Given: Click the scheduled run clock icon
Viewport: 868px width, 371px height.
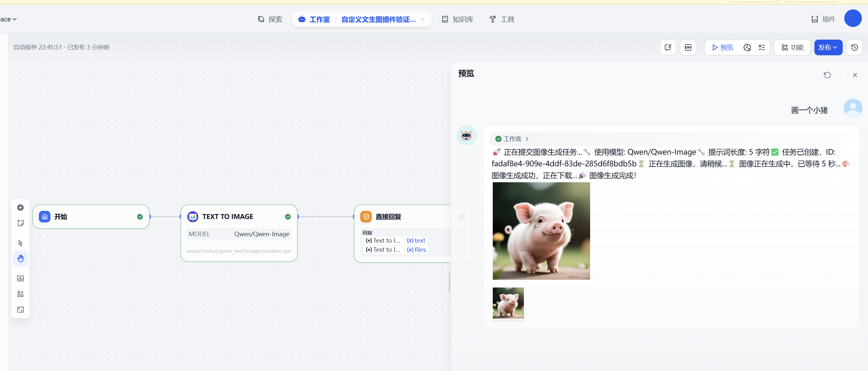Looking at the screenshot, I should (747, 47).
